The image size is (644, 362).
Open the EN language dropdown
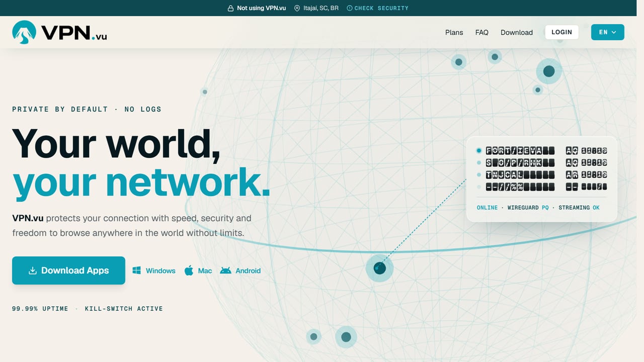coord(608,32)
